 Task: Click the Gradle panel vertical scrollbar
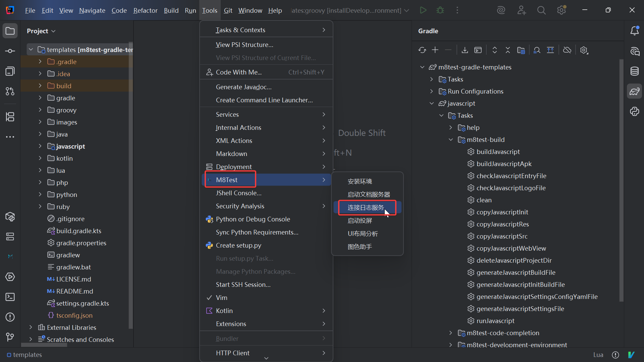621,181
